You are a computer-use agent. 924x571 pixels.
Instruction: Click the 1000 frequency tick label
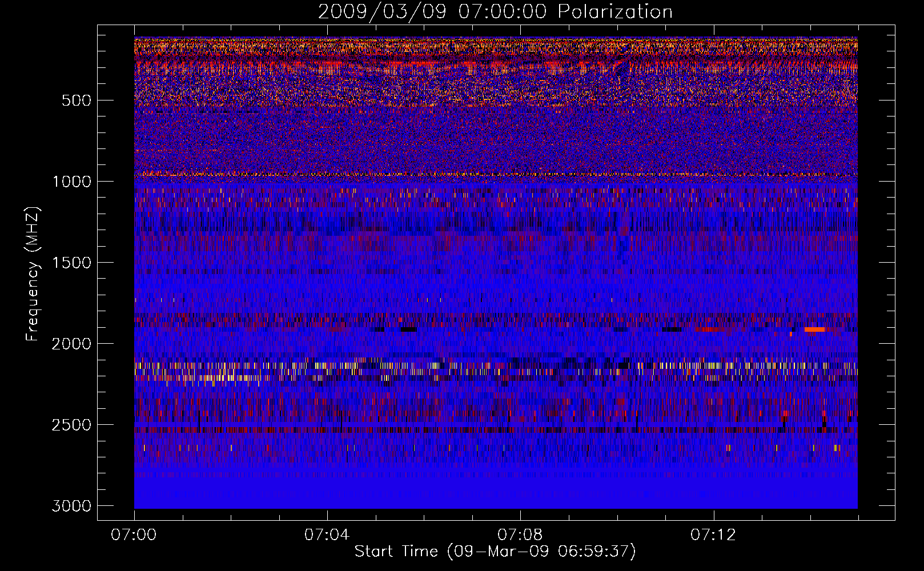coord(71,182)
